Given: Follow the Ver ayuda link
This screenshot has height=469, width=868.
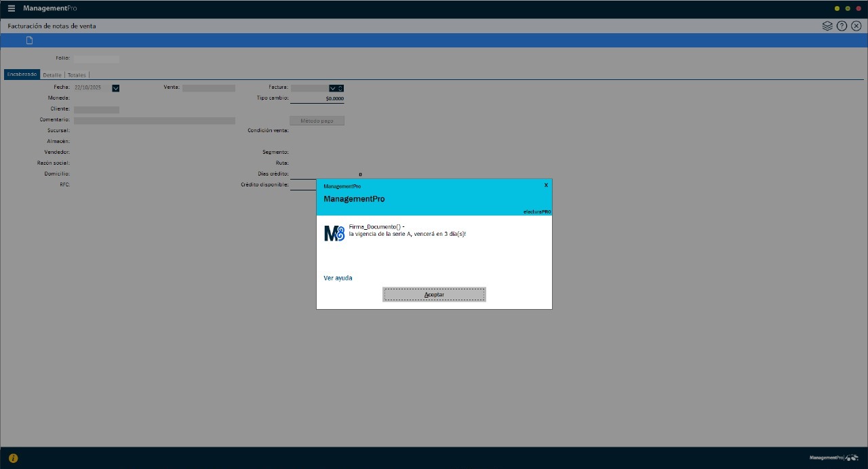Looking at the screenshot, I should pyautogui.click(x=338, y=278).
